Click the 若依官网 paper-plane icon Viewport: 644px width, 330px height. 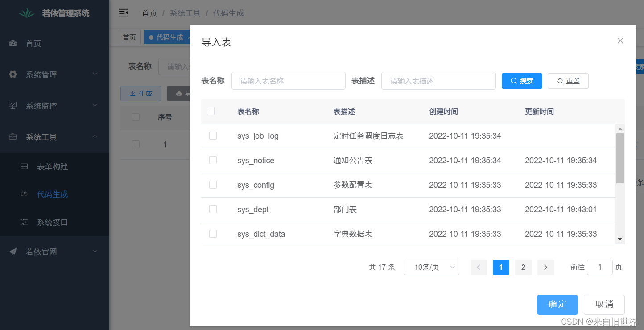pos(12,252)
